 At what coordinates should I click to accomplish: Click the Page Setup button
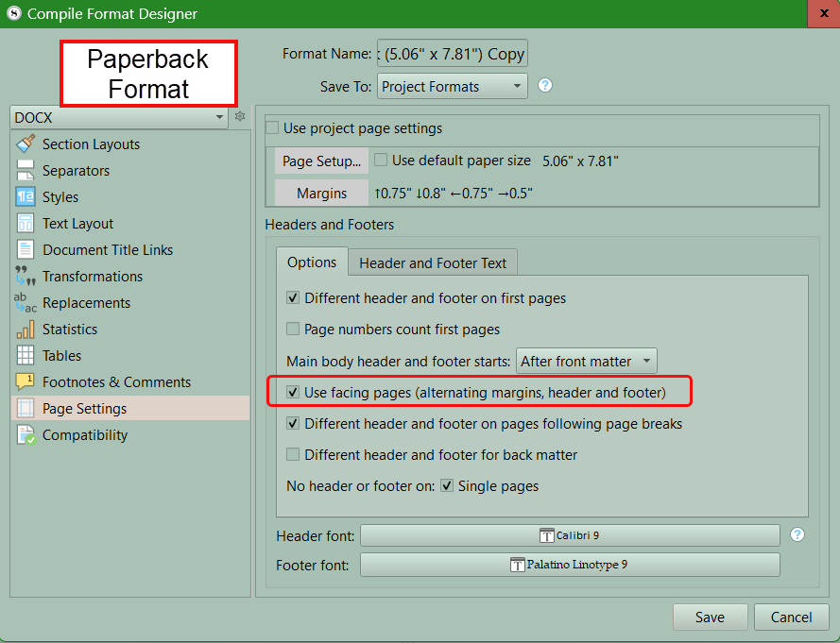[x=321, y=161]
